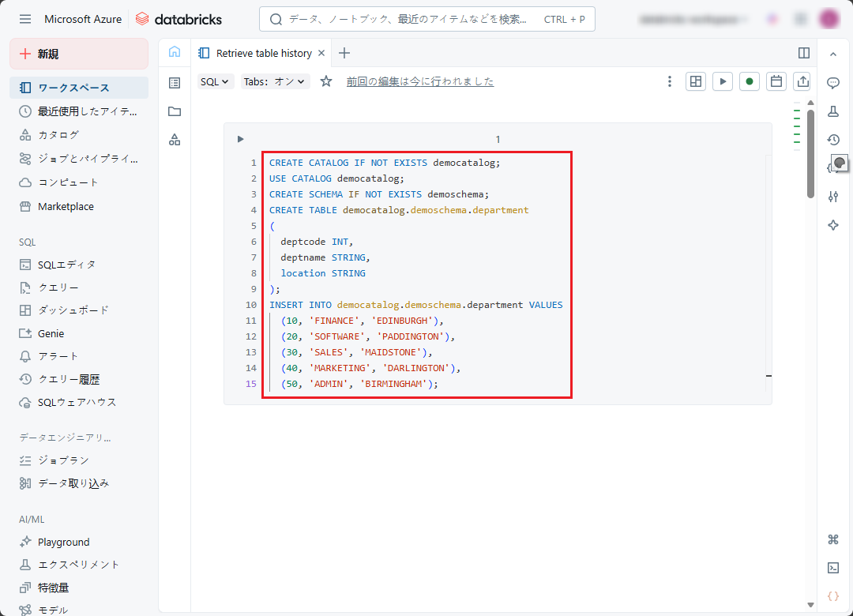Open the assistant sparkle icon in right sidebar

click(x=832, y=225)
